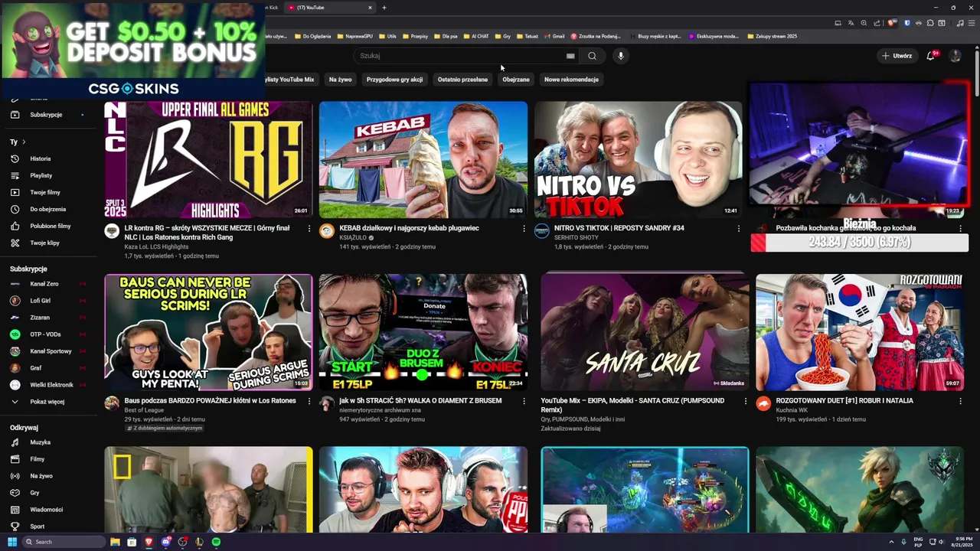Open the START DUO Z BRUSEM KONIEC thumbnail
Image resolution: width=980 pixels, height=551 pixels.
[x=423, y=332]
